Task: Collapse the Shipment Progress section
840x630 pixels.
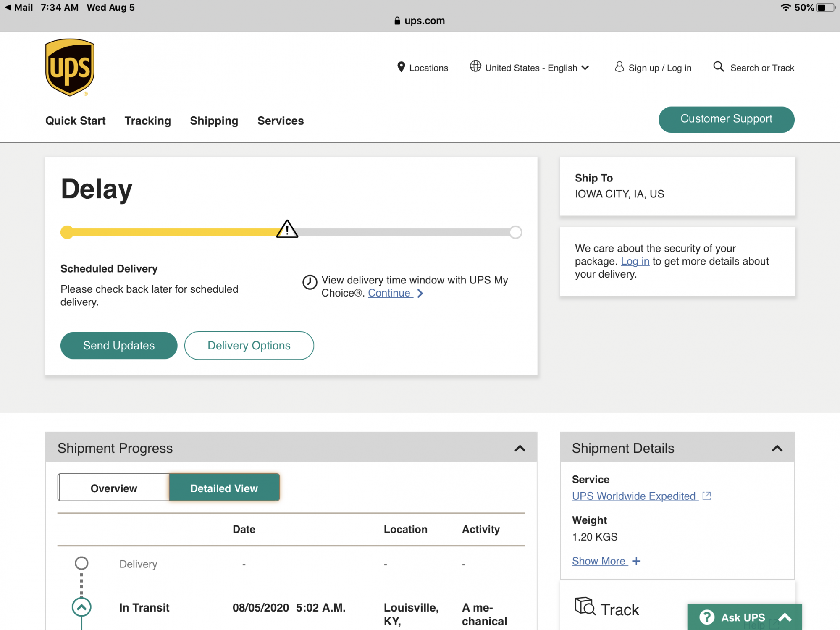Action: pos(520,449)
